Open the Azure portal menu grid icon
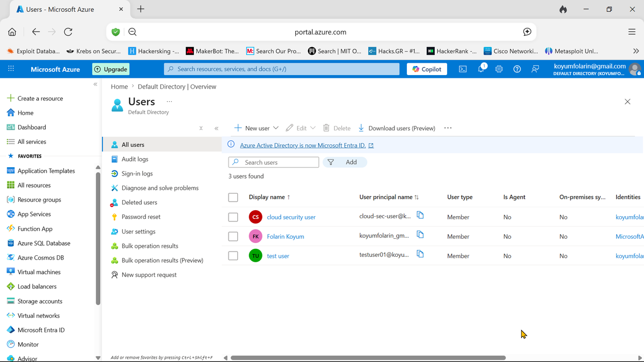Viewport: 644px width, 362px height. click(11, 69)
